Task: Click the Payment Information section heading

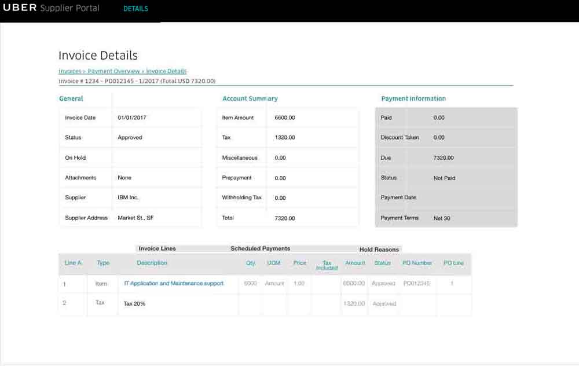Action: [413, 98]
